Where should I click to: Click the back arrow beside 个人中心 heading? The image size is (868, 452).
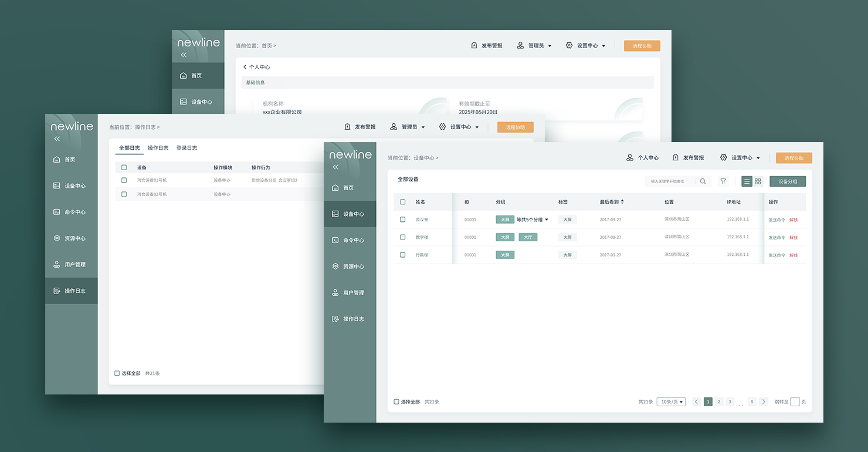(x=245, y=67)
